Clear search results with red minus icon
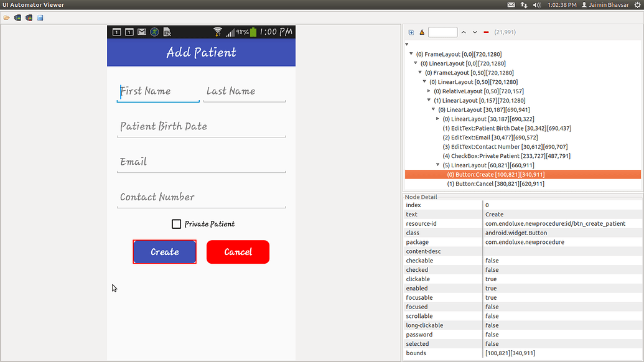Screen dimensions: 644x362 (485, 32)
